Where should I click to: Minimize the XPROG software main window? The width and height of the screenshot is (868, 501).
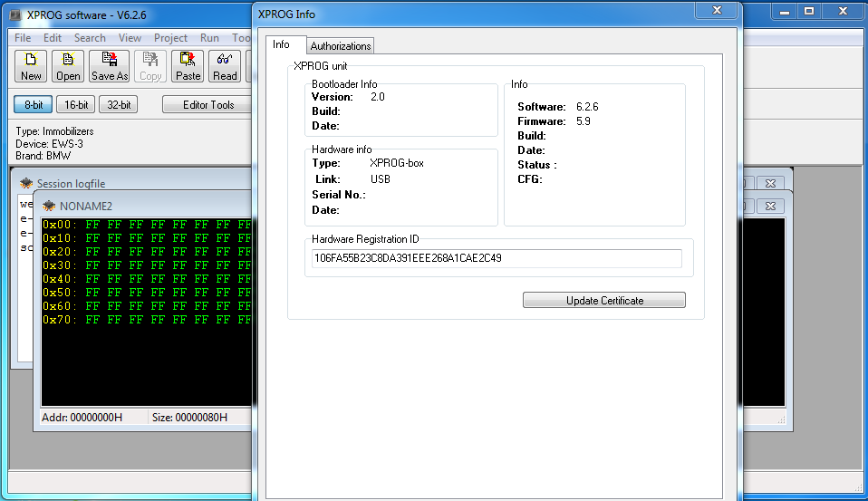[785, 11]
